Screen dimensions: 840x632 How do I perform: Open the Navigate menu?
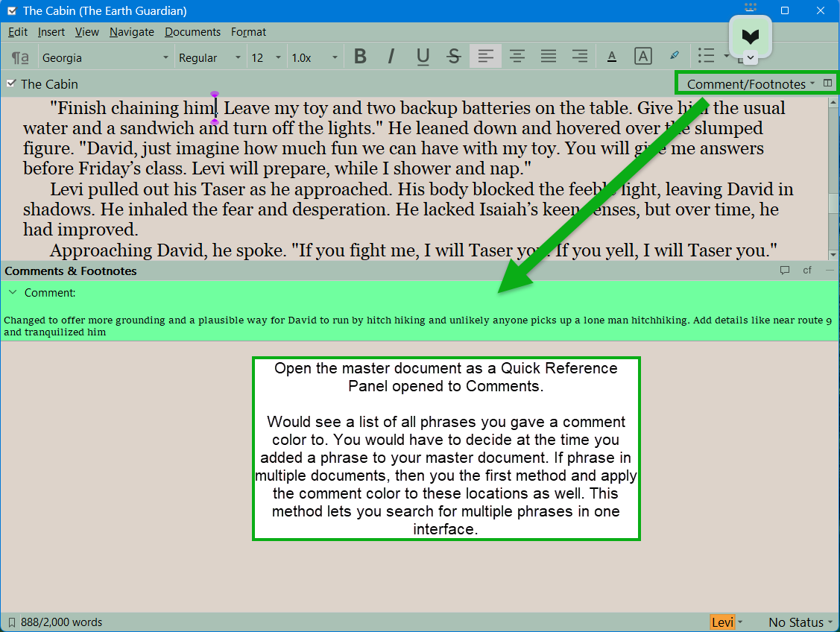[131, 32]
